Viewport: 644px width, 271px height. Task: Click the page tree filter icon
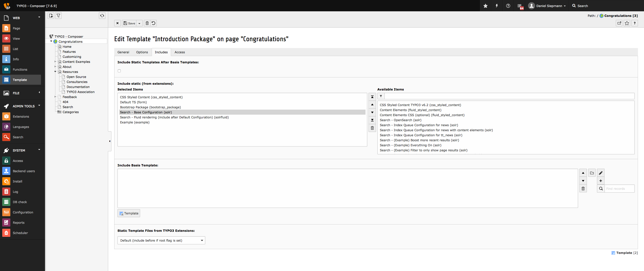(x=58, y=16)
